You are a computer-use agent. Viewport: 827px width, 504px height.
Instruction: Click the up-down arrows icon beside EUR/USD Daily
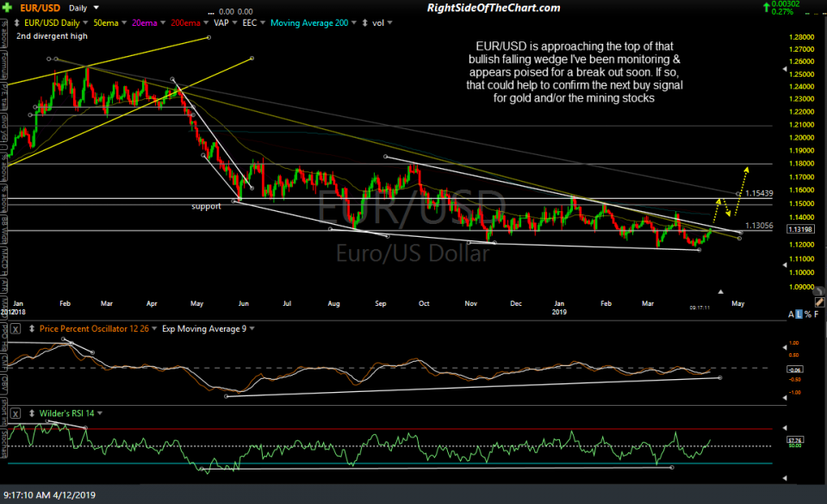(16, 22)
